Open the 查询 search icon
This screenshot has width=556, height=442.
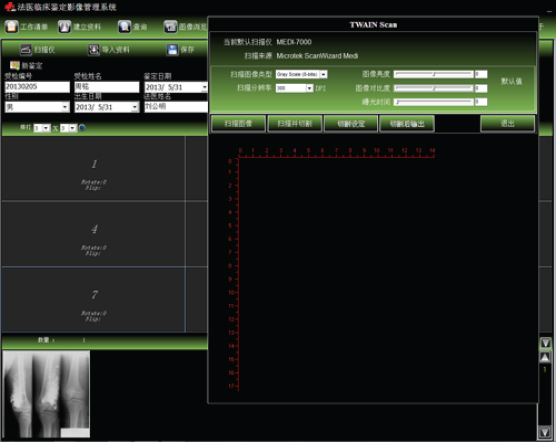[124, 27]
